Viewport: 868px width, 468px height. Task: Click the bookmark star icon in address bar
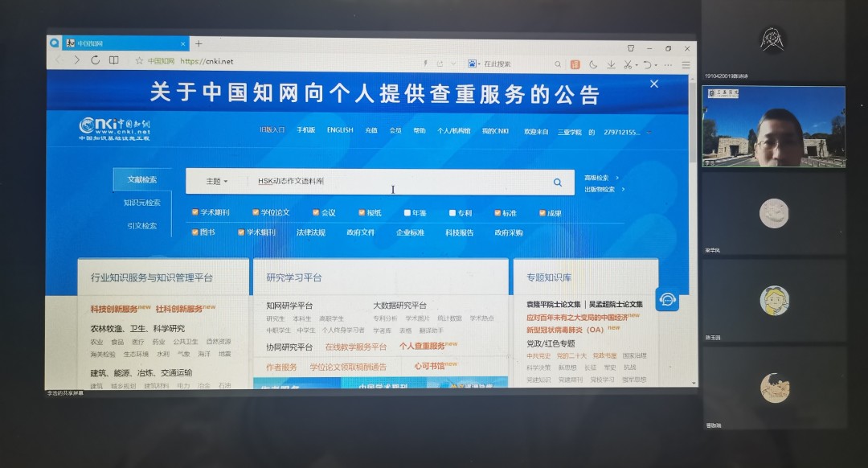(x=139, y=60)
